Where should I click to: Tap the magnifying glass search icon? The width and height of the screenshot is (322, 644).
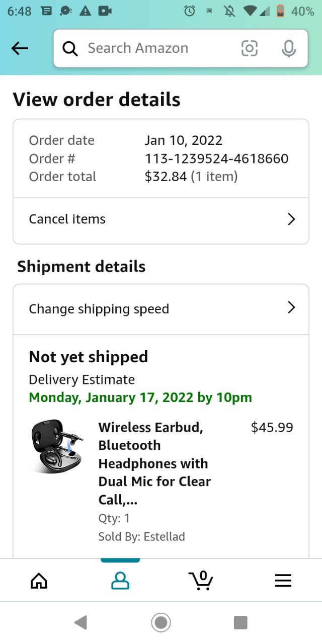(70, 48)
